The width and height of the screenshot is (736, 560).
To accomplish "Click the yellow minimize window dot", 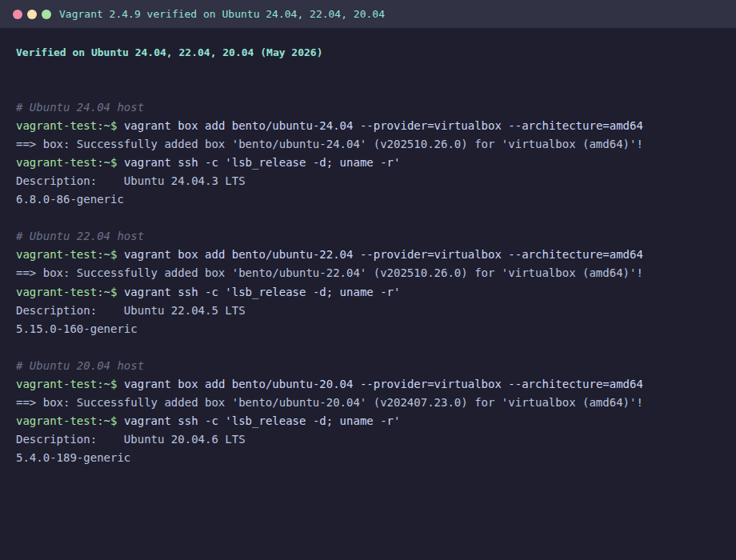I will pyautogui.click(x=32, y=14).
